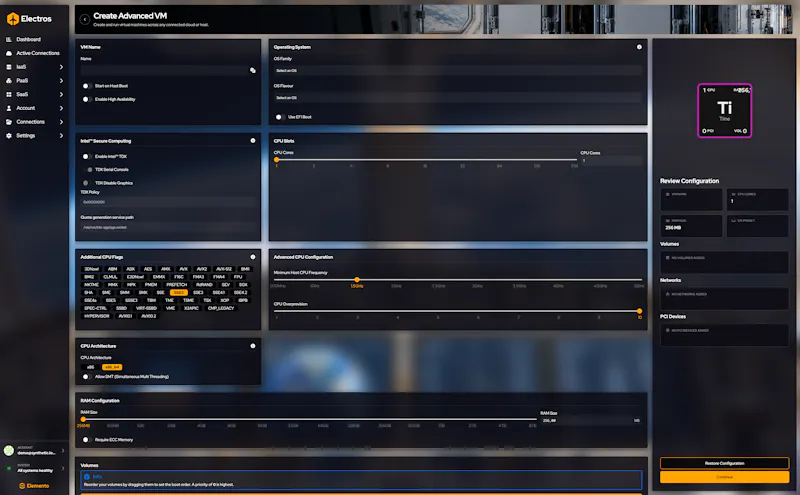This screenshot has height=495, width=800.
Task: Open the PaaS menu item
Action: pos(34,81)
